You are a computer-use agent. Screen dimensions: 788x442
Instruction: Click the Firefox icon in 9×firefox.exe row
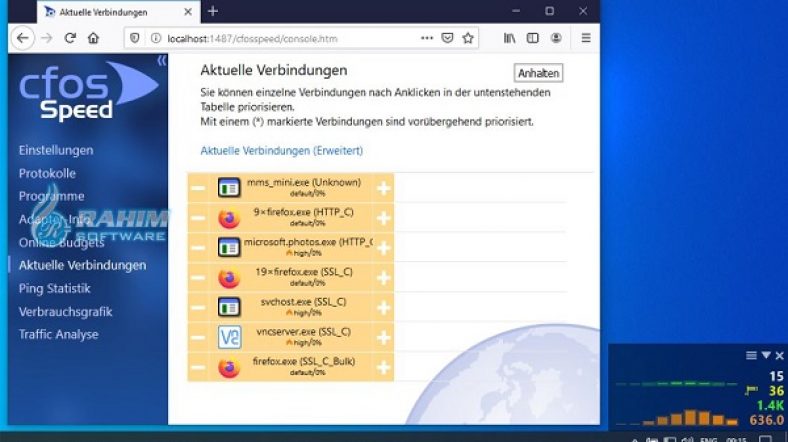pyautogui.click(x=229, y=218)
